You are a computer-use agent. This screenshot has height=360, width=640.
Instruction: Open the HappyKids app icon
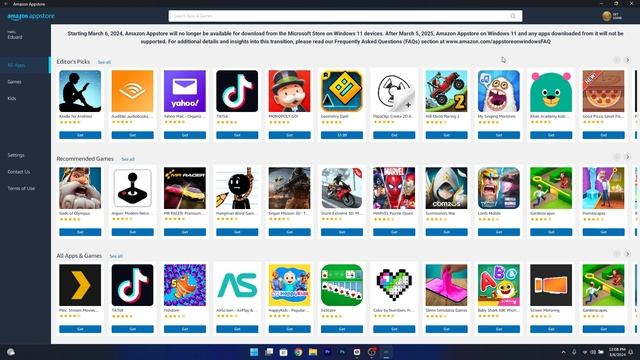coord(289,285)
